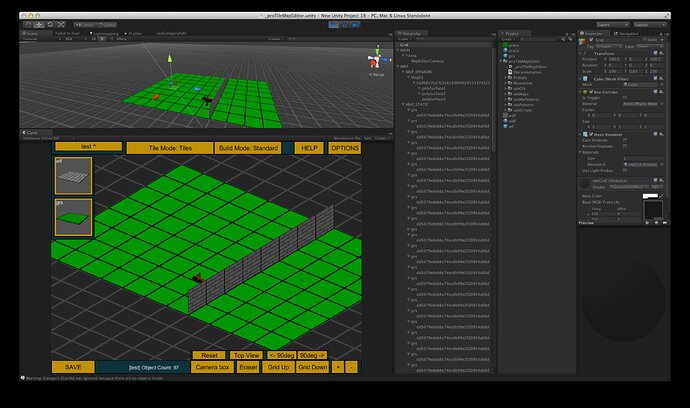Click the OPTIONS button
The image size is (690, 408).
coord(345,148)
